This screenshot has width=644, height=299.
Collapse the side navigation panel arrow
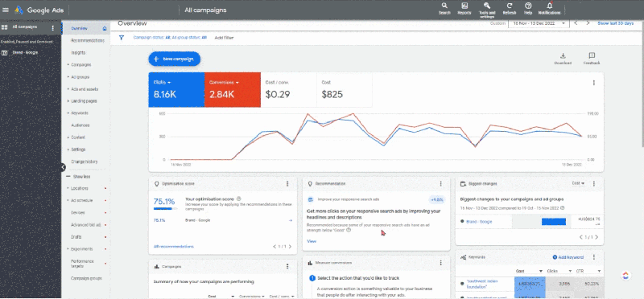(63, 167)
